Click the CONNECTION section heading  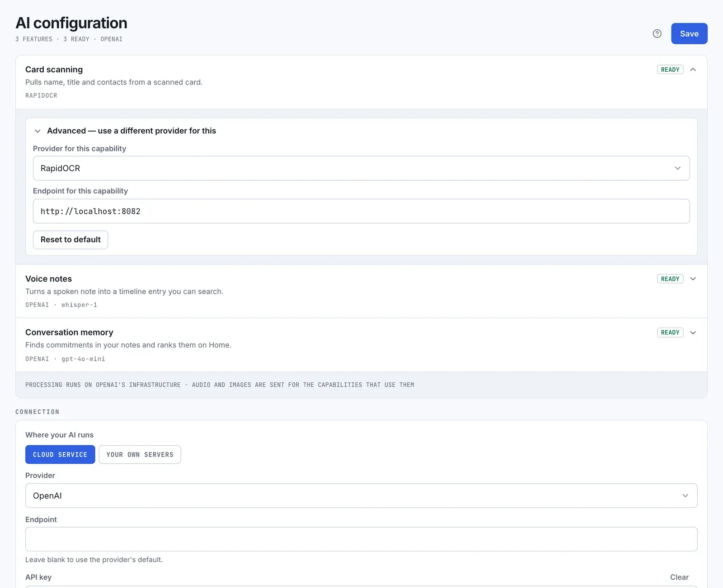click(38, 412)
